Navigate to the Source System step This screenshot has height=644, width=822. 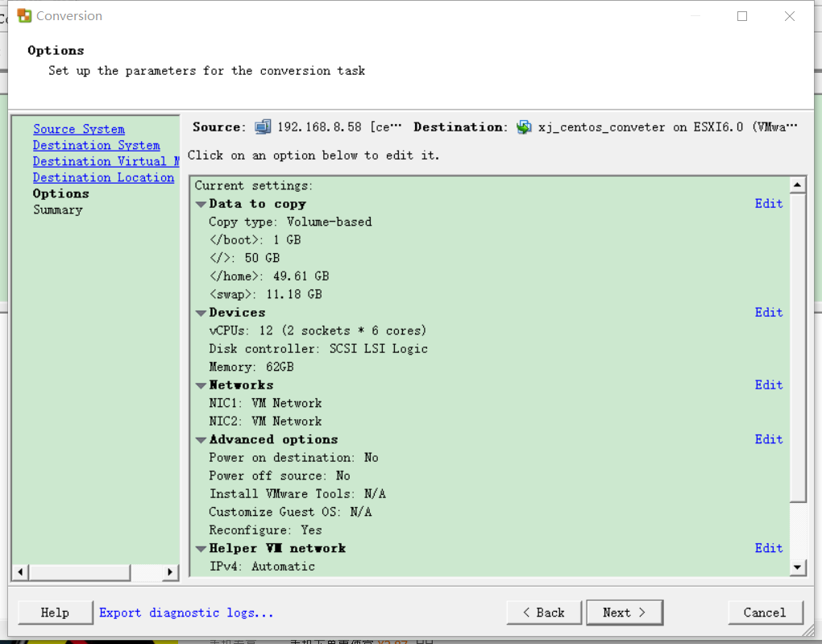(x=78, y=129)
